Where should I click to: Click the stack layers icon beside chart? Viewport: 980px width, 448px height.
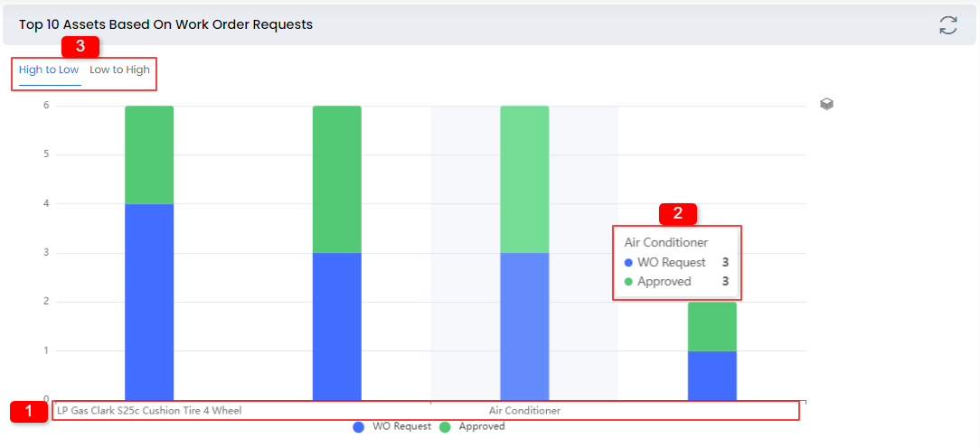(827, 104)
